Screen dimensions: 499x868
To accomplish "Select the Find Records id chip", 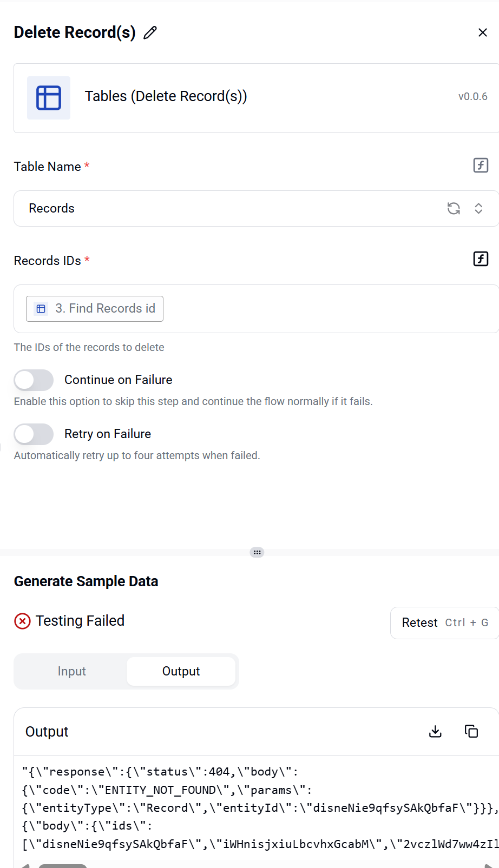I will pos(95,309).
